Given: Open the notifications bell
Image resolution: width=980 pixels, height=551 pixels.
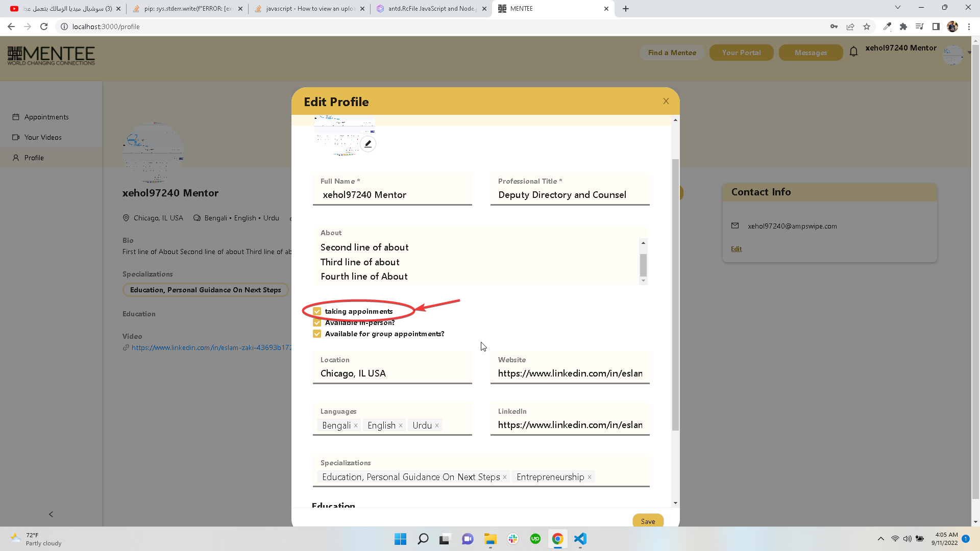Looking at the screenshot, I should [854, 51].
